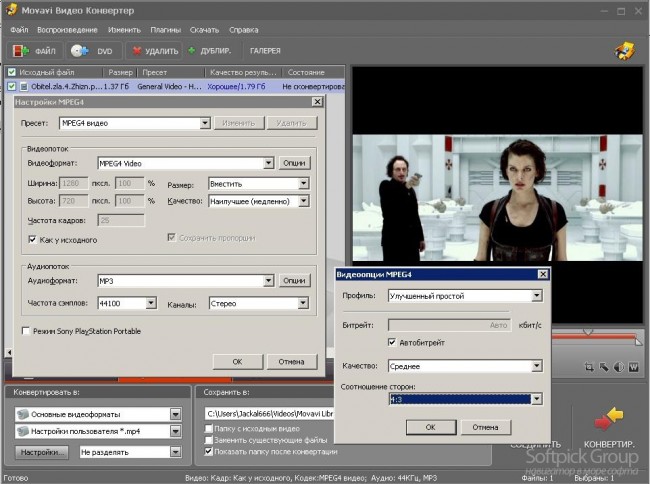650x484 pixels.
Task: Open the Аудиоформат MP3 dropdown
Action: [x=268, y=281]
